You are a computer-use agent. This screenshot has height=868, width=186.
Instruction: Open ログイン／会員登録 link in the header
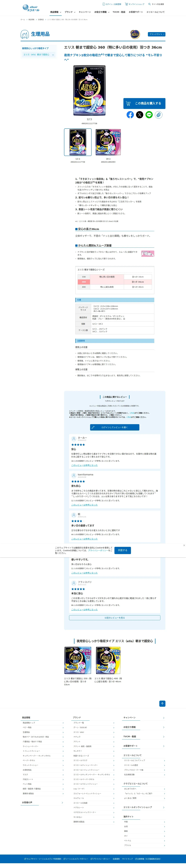point(113,4)
